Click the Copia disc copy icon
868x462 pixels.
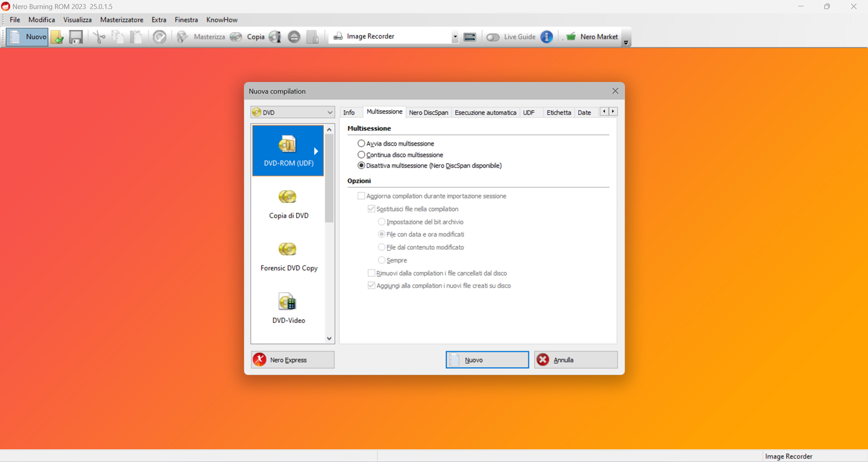point(235,37)
